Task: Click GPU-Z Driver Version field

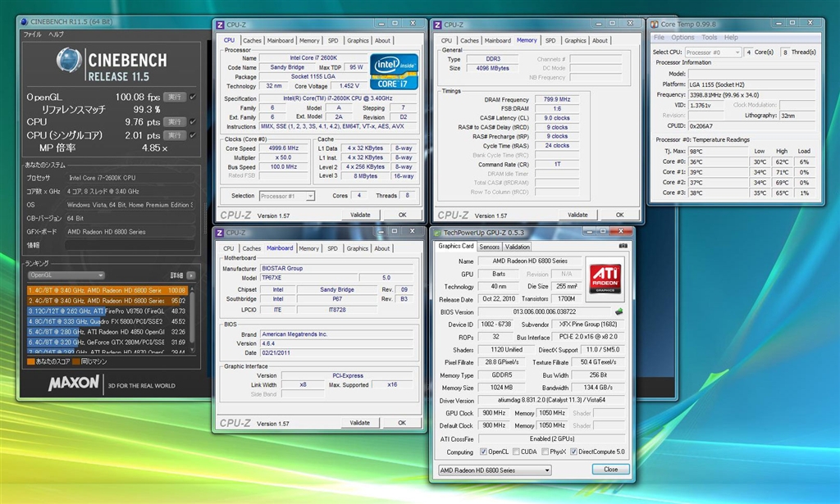Action: click(x=551, y=400)
